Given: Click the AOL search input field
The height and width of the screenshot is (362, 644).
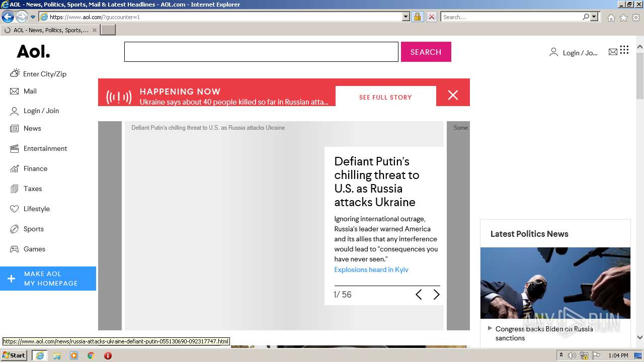Looking at the screenshot, I should pos(261,52).
